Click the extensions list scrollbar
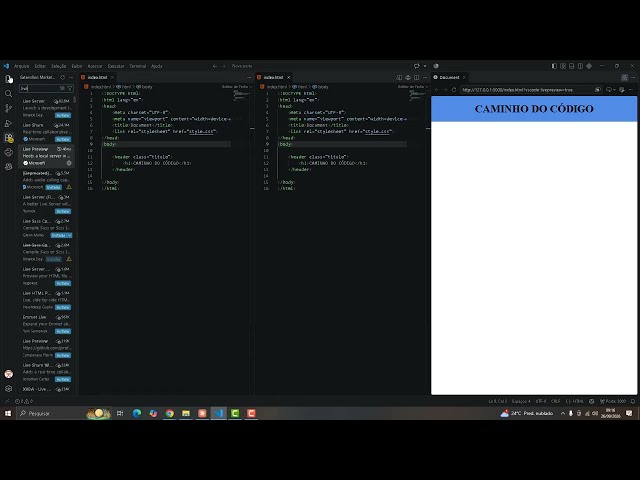640x480 pixels. tap(75, 100)
